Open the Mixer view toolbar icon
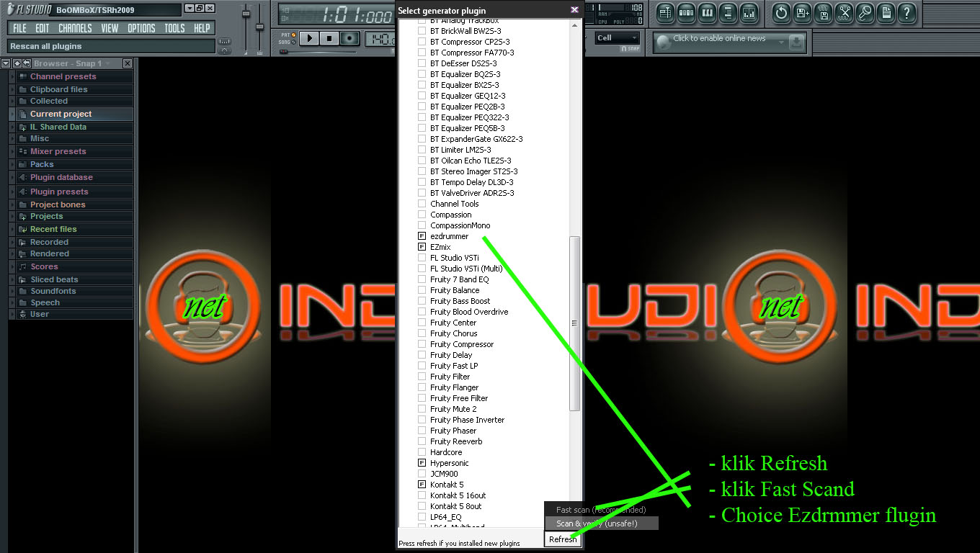 (x=749, y=12)
